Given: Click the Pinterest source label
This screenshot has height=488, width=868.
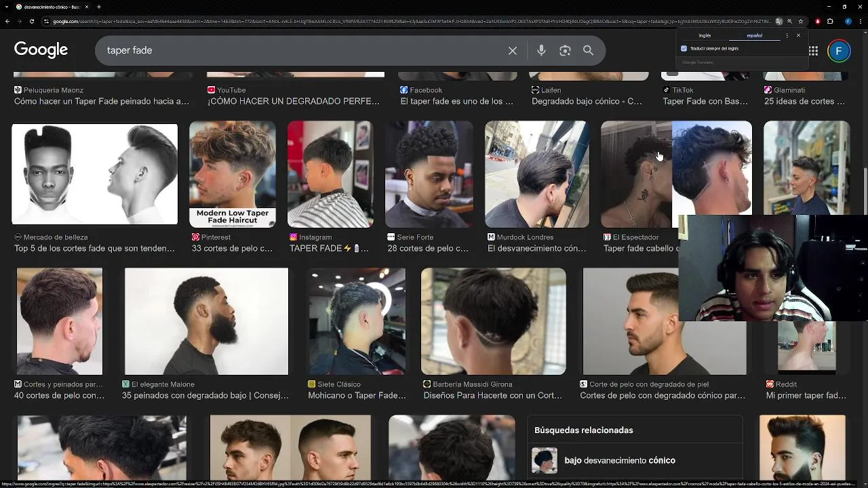Looking at the screenshot, I should [216, 237].
